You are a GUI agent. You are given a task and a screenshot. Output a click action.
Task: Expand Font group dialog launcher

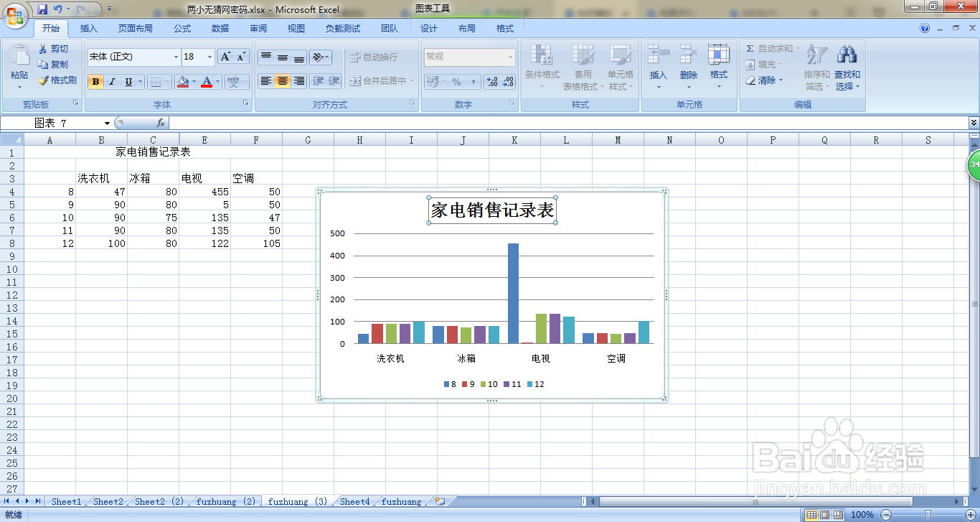coord(246,103)
